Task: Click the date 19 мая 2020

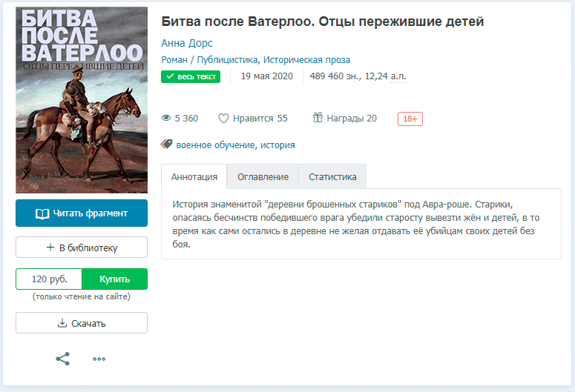Action: pos(266,76)
